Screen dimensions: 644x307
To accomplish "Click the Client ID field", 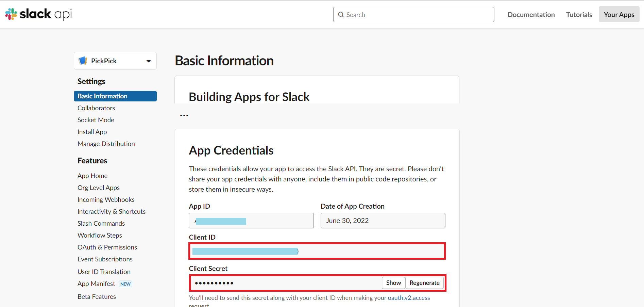I will point(317,251).
